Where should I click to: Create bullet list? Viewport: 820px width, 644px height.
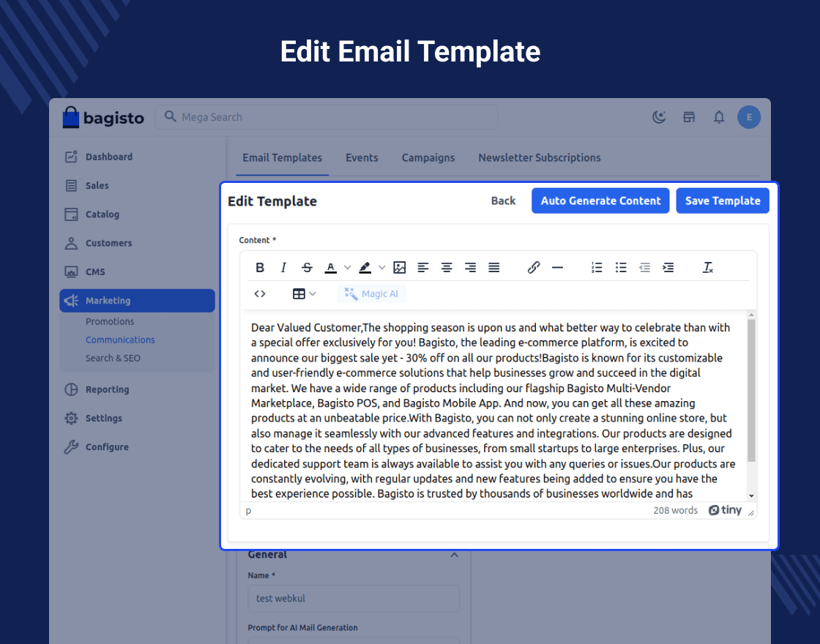[x=621, y=268]
